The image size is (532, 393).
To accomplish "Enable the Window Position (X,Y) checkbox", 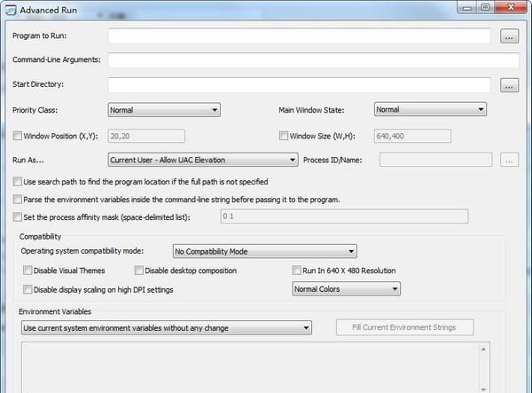I will coord(18,136).
